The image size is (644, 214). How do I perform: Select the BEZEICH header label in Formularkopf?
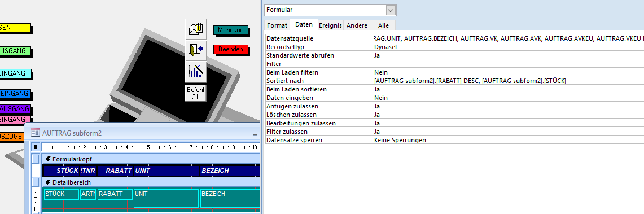pos(230,171)
